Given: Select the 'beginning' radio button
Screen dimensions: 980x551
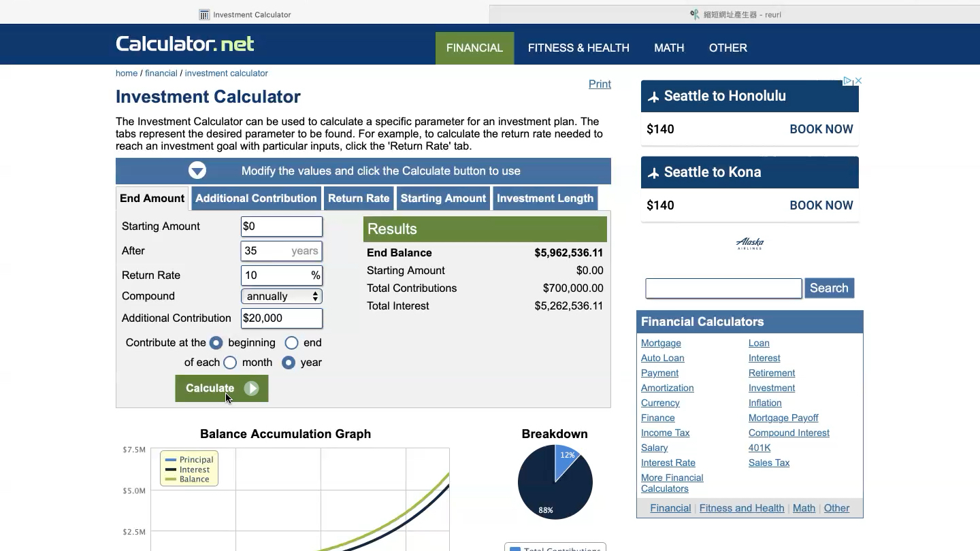Looking at the screenshot, I should pyautogui.click(x=216, y=343).
